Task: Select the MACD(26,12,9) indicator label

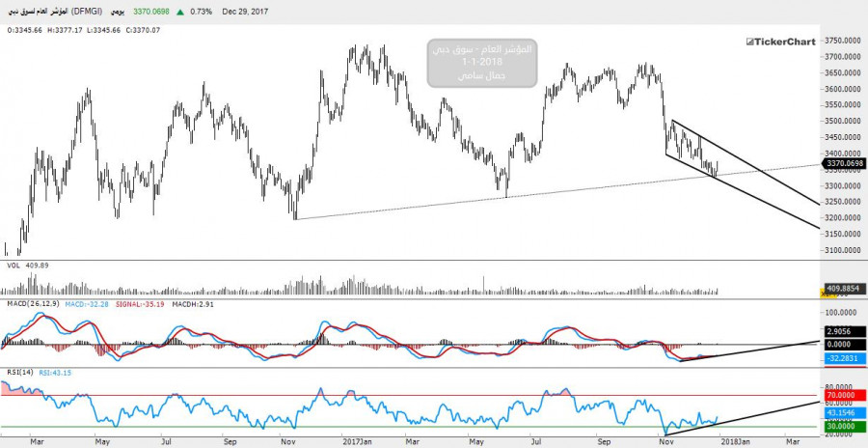Action: pyautogui.click(x=35, y=304)
